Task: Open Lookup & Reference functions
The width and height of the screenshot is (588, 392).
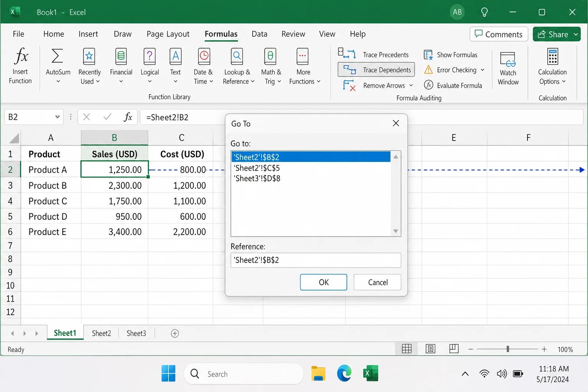Action: tap(238, 66)
